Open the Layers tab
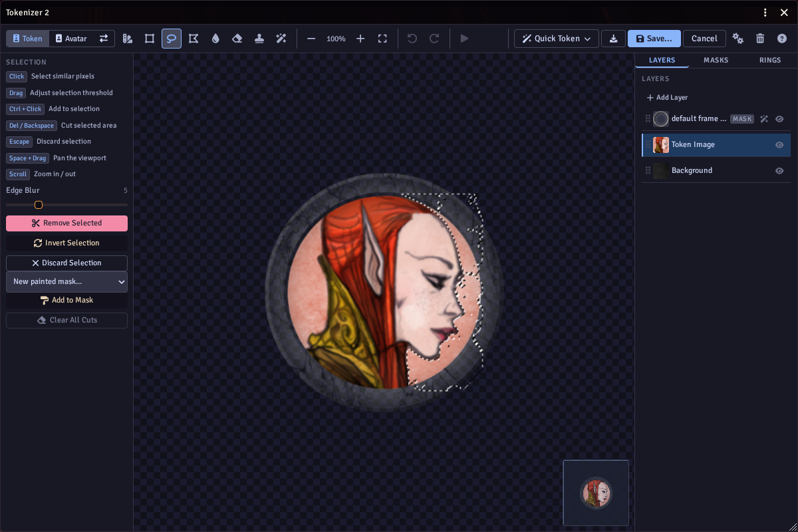798x532 pixels. [662, 60]
